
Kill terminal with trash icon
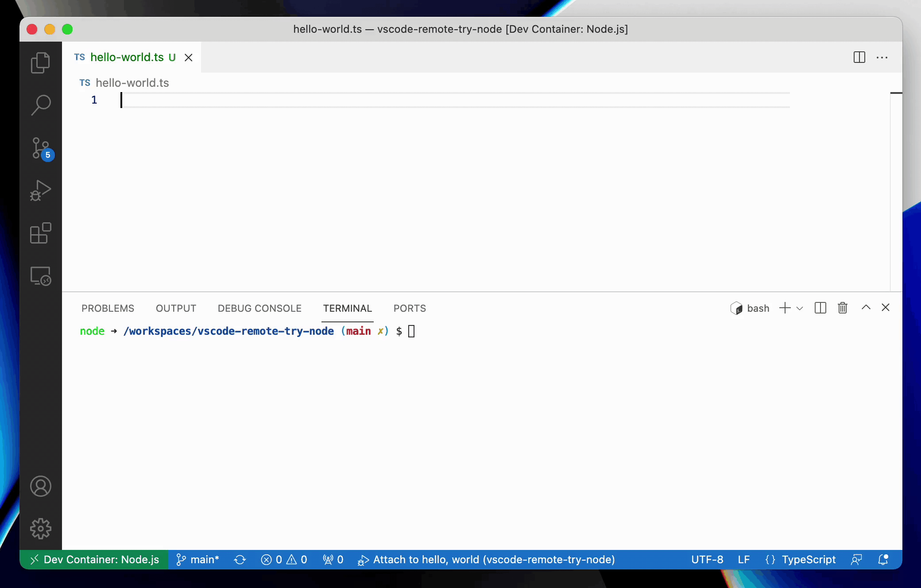(842, 308)
